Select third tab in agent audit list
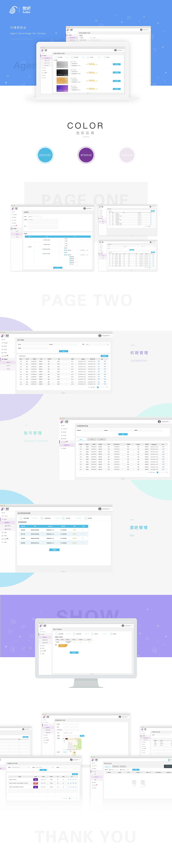 (x=101, y=439)
